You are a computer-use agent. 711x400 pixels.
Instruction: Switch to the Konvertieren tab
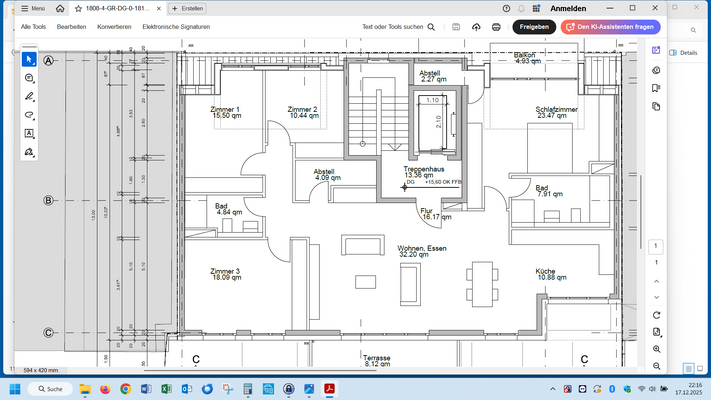click(x=113, y=27)
